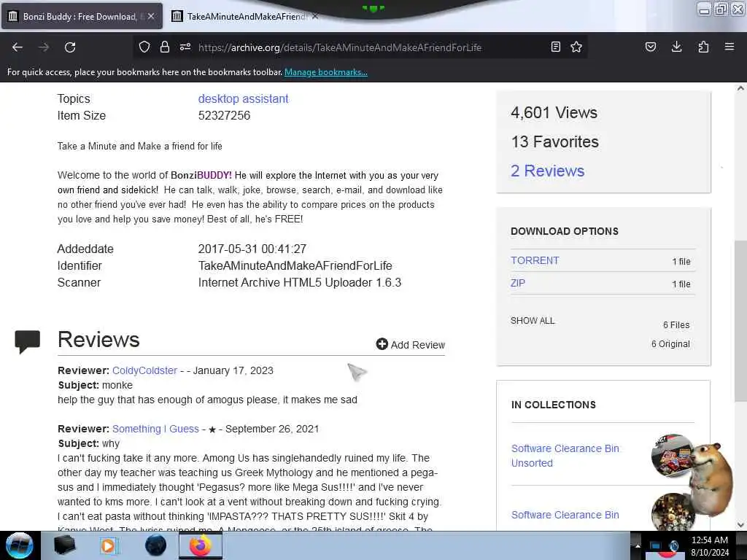Bookmark this page with the star icon

point(576,47)
